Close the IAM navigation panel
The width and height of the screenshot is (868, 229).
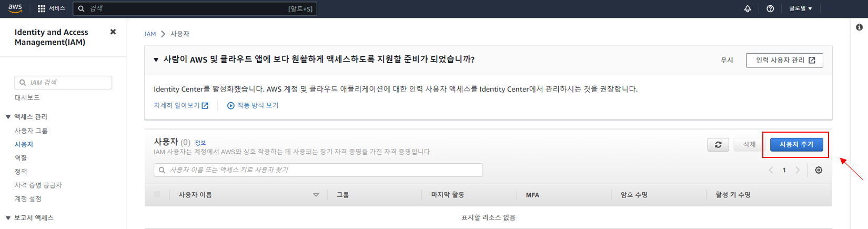[x=113, y=32]
